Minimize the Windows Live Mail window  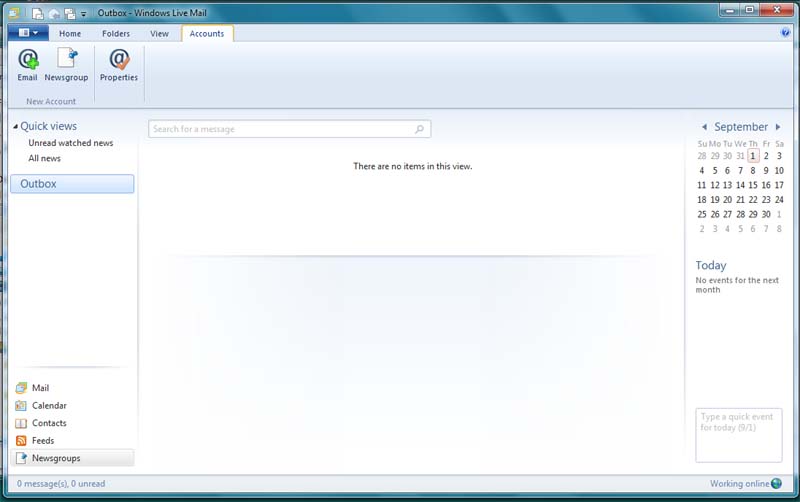(730, 10)
